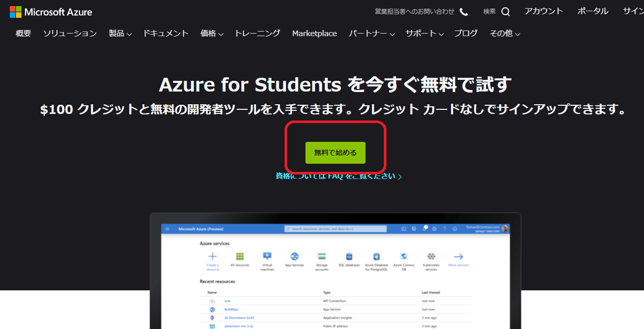Open the BuildApp resource name
This screenshot has width=644, height=329.
click(x=232, y=309)
